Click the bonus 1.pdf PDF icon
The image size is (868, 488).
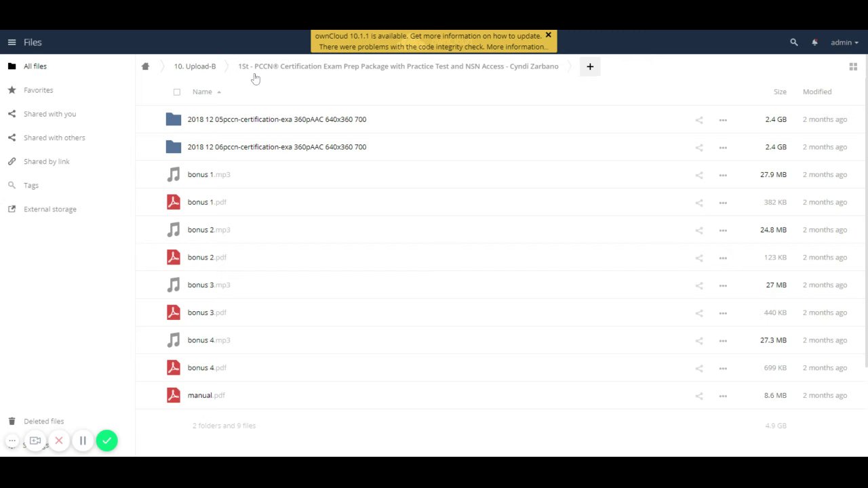point(174,202)
